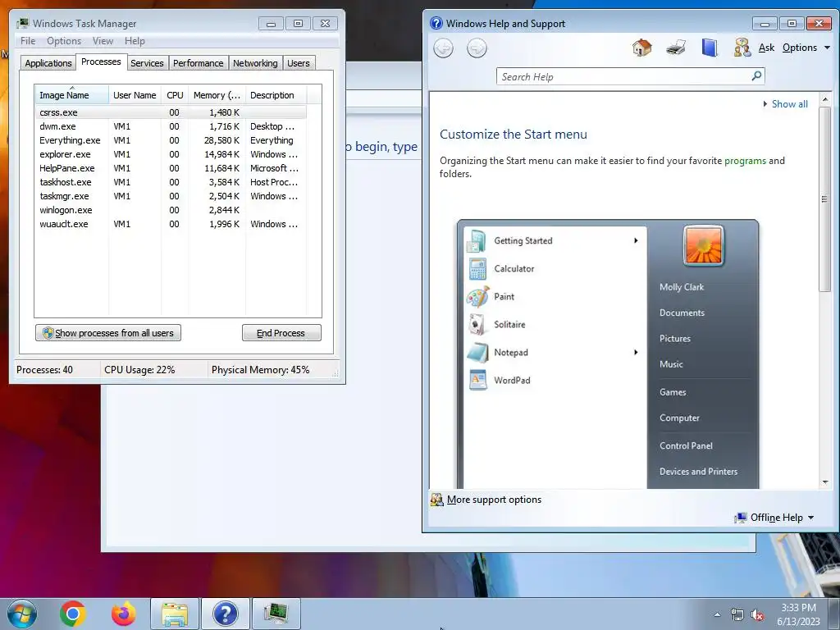Select the dwm.exe process
The height and width of the screenshot is (630, 840).
pos(171,126)
